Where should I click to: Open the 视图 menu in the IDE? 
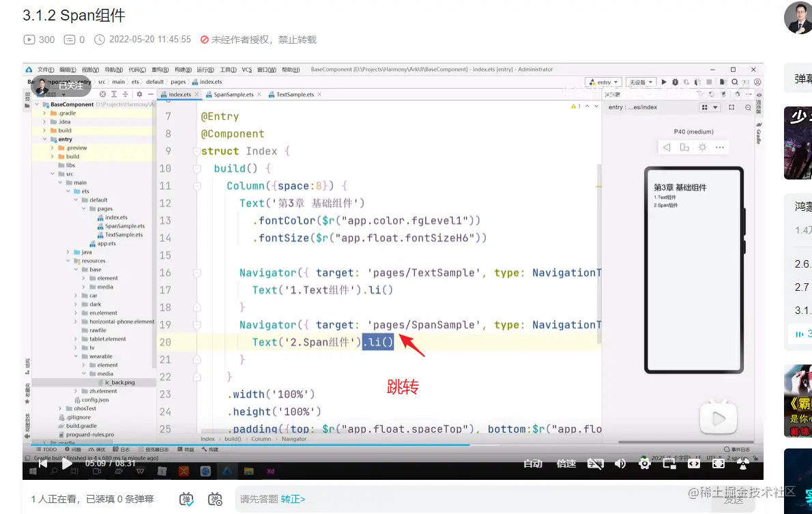pos(90,70)
